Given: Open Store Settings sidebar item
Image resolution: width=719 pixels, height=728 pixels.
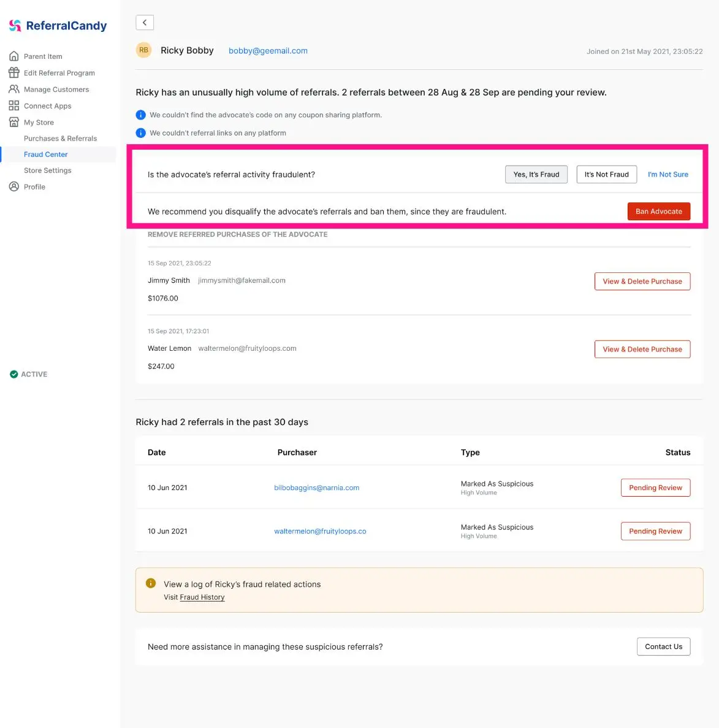Looking at the screenshot, I should coord(48,171).
